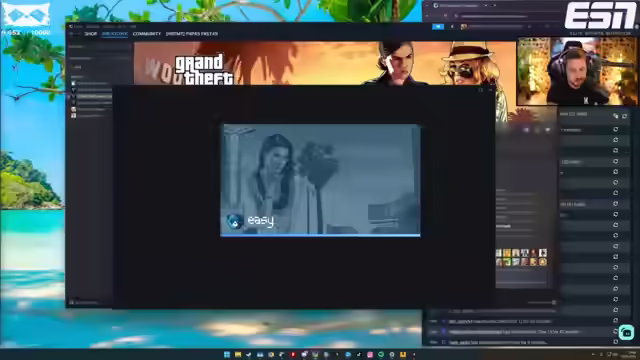This screenshot has height=360, width=640.
Task: Open the teal chat widget icon
Action: pos(627,333)
